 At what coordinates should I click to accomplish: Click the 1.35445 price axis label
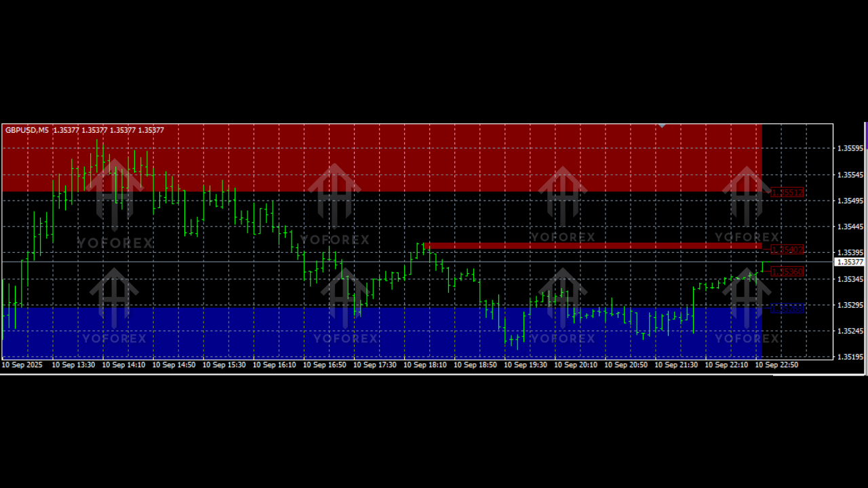pos(850,226)
